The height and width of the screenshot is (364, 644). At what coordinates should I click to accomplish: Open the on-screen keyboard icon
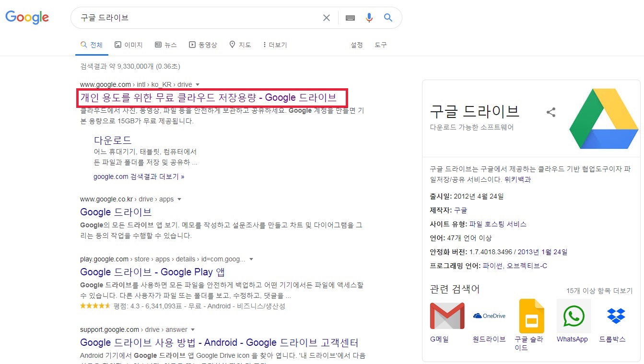350,17
